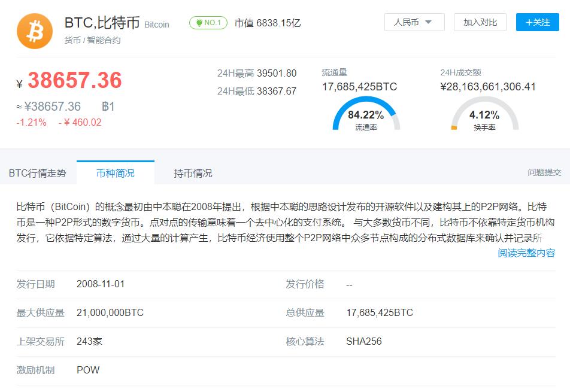Open the 人民币 currency dropdown

click(x=414, y=22)
